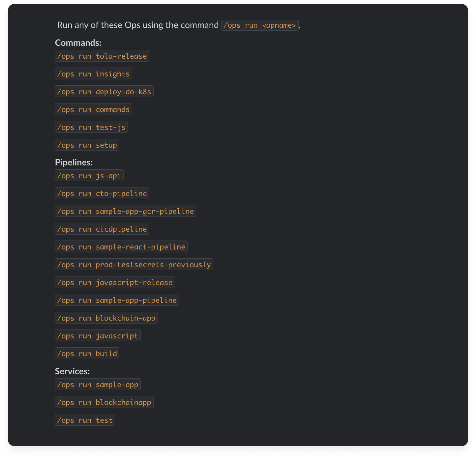This screenshot has width=476, height=458.
Task: Click the /ops run tola-release command
Action: (x=102, y=56)
